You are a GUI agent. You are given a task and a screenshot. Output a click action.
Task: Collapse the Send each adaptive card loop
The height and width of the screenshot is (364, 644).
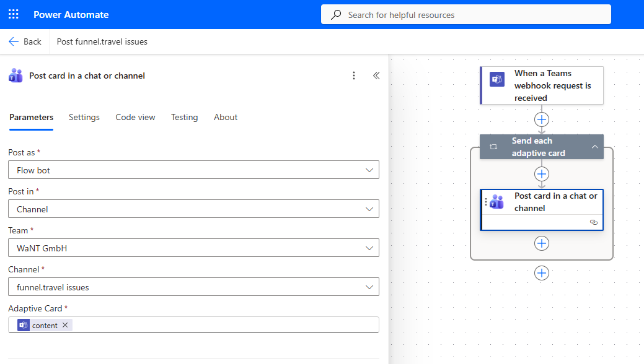click(594, 147)
